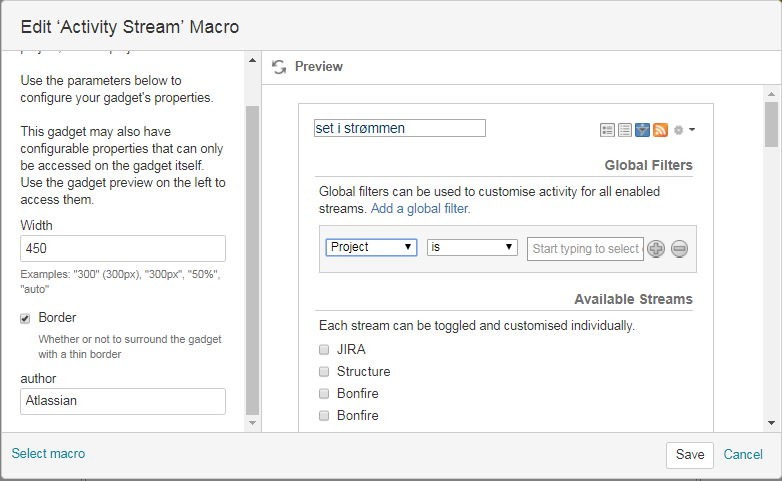Open the Project filter dropdown
782x481 pixels.
tap(371, 247)
